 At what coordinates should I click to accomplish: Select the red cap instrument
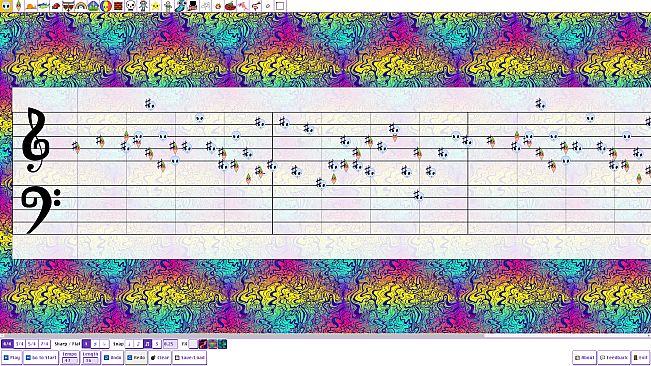click(x=56, y=6)
